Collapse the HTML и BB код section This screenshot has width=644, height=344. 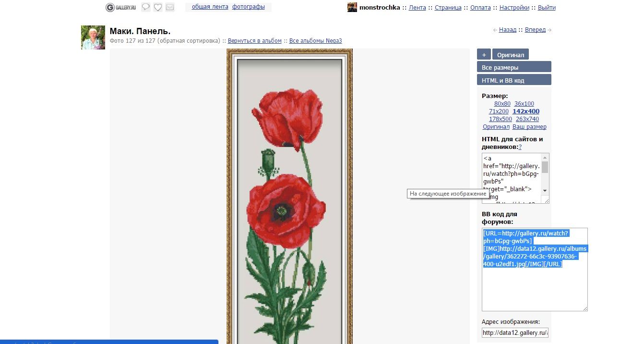coord(514,80)
